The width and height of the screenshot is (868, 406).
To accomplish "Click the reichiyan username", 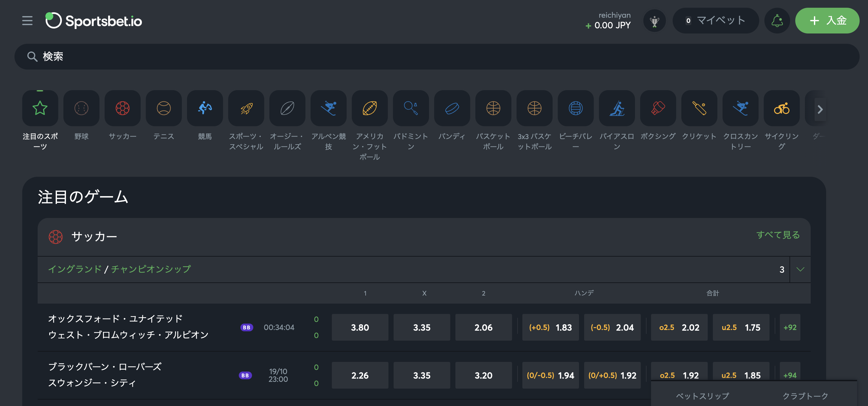I will point(614,15).
